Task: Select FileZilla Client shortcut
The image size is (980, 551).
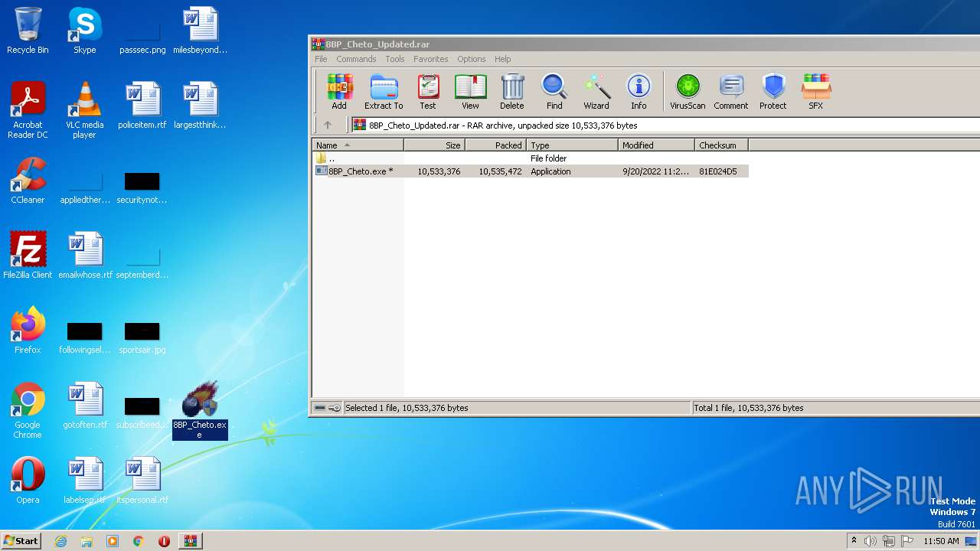Action: coord(28,256)
